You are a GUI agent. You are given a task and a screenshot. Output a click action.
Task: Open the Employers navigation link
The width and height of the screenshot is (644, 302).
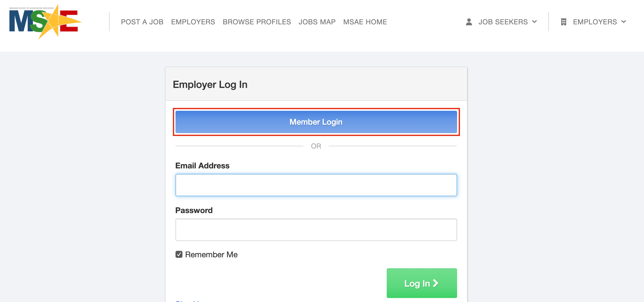(x=193, y=22)
